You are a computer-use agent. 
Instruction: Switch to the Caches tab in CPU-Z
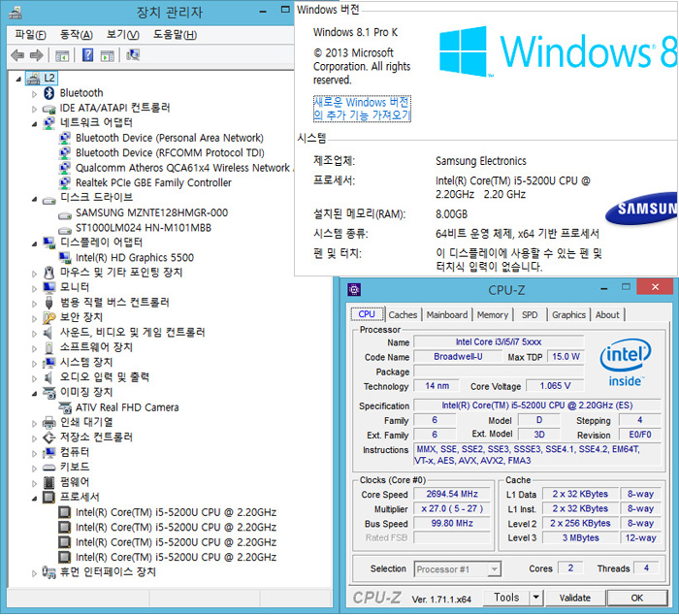tap(403, 315)
